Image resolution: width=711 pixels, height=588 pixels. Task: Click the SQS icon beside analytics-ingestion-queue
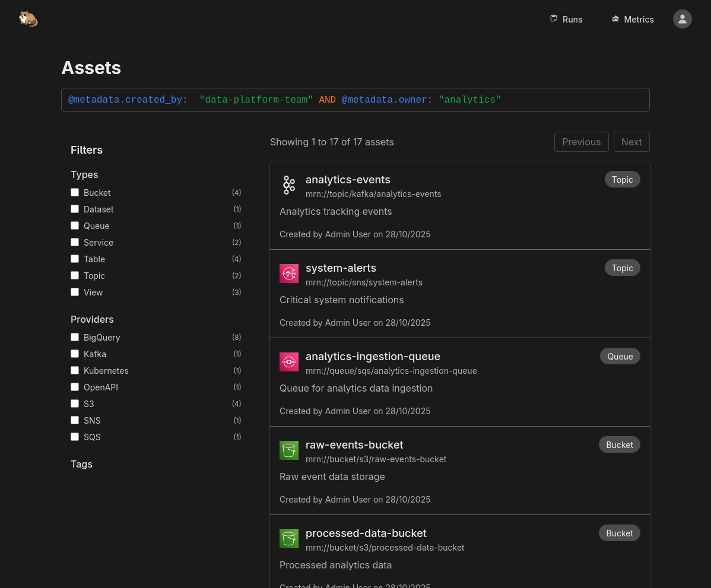click(289, 361)
